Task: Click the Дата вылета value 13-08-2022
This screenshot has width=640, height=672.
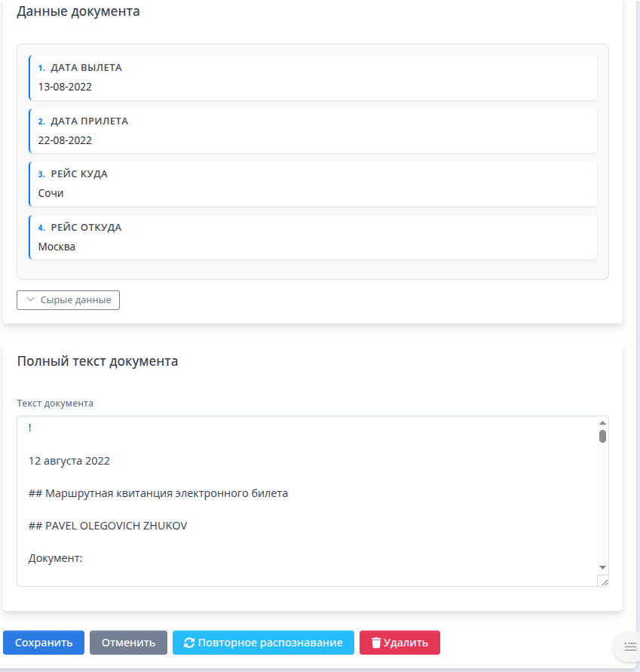Action: (x=65, y=87)
